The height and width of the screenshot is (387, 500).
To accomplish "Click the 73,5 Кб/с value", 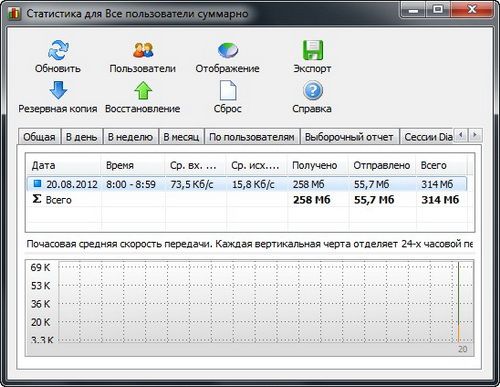I will [x=192, y=184].
